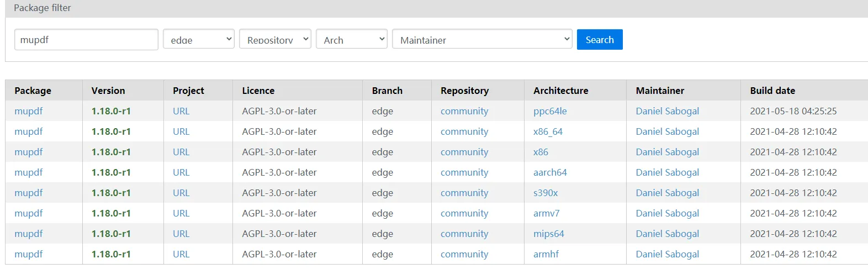
Task: Select the Maintainer column header
Action: tap(660, 91)
